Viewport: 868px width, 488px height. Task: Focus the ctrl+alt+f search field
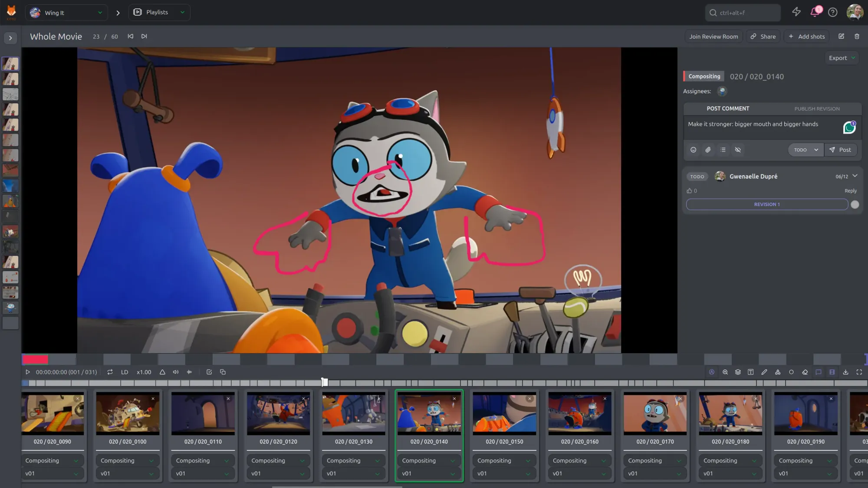[743, 13]
